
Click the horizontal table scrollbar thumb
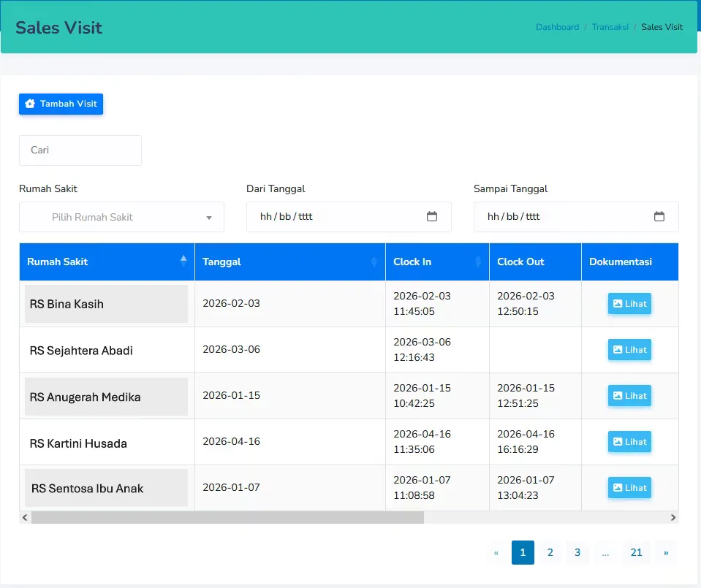tap(227, 517)
